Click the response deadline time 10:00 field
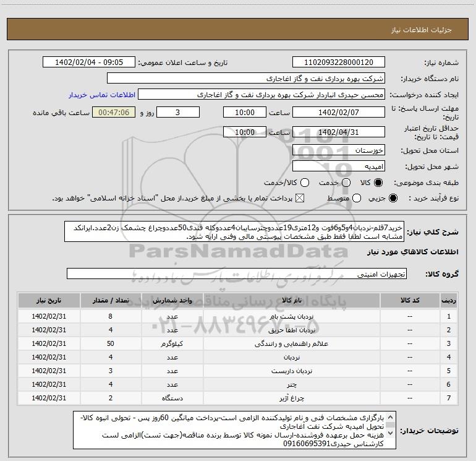 pyautogui.click(x=245, y=112)
